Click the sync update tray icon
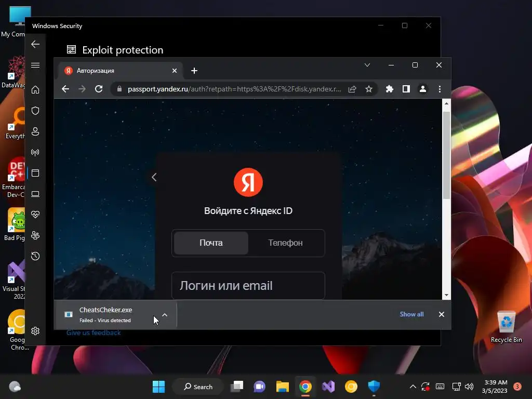 pyautogui.click(x=425, y=387)
